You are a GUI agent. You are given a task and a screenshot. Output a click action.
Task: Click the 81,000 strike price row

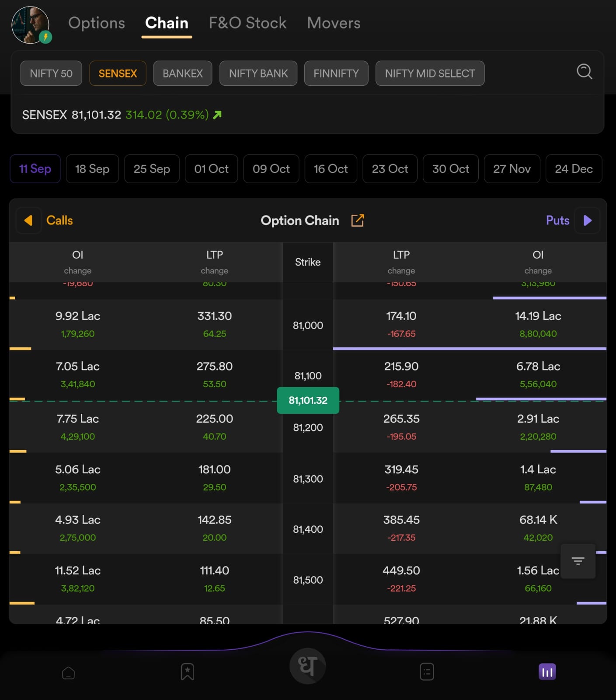[x=308, y=325]
